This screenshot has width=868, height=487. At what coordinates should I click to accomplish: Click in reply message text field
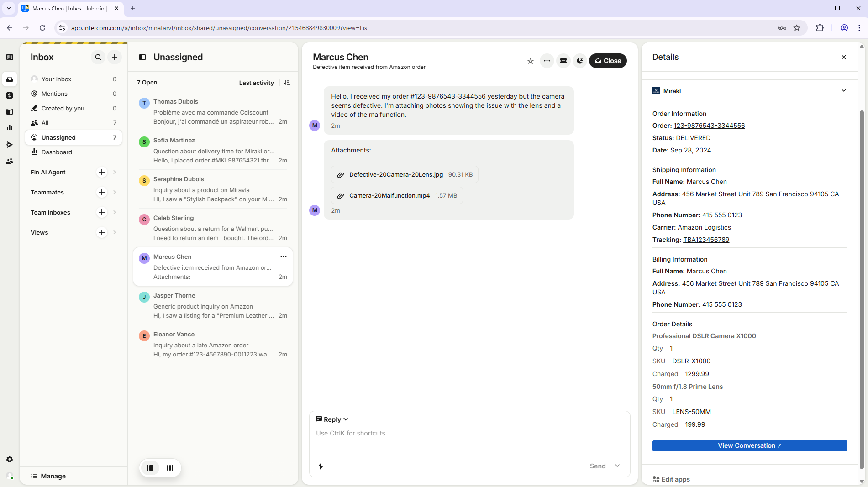[x=469, y=434]
